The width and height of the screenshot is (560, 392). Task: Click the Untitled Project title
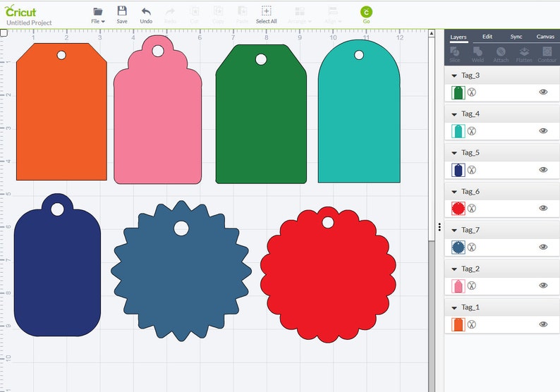click(30, 23)
